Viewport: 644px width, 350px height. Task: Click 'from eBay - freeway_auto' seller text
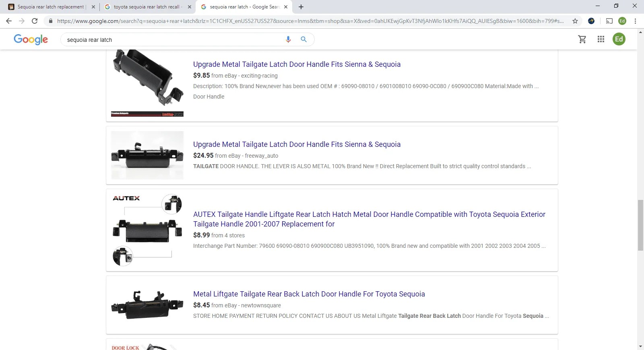point(246,156)
